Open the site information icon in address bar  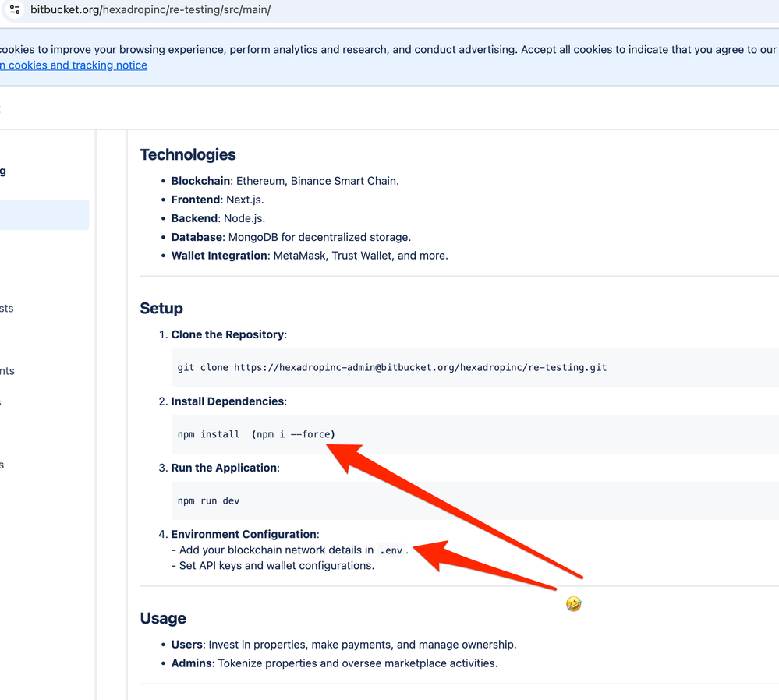(15, 9)
